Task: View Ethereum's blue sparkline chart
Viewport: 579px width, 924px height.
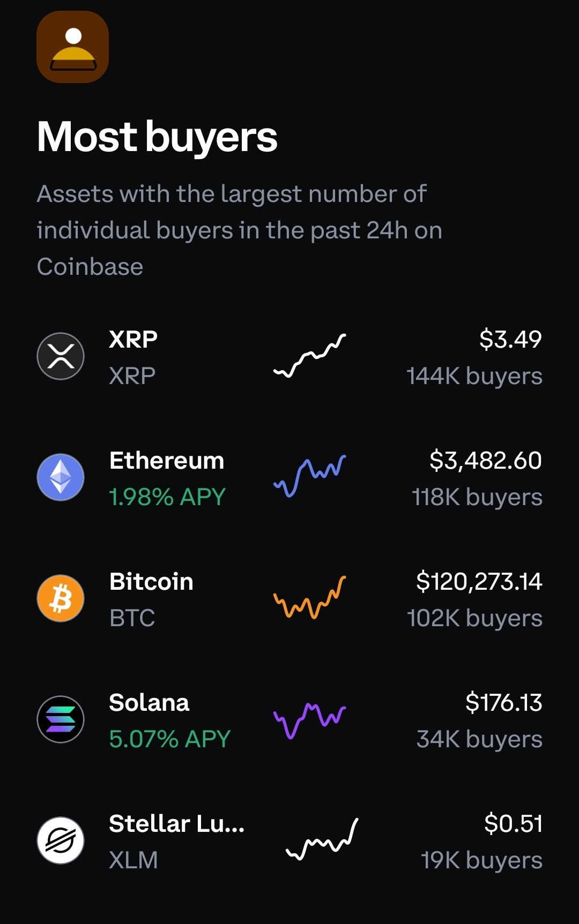Action: pyautogui.click(x=310, y=477)
